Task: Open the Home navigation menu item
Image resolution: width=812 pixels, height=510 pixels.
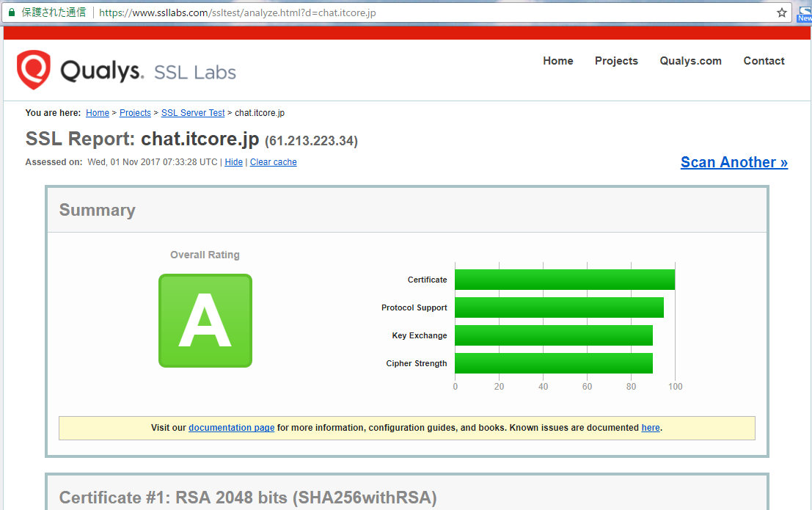Action: [557, 61]
